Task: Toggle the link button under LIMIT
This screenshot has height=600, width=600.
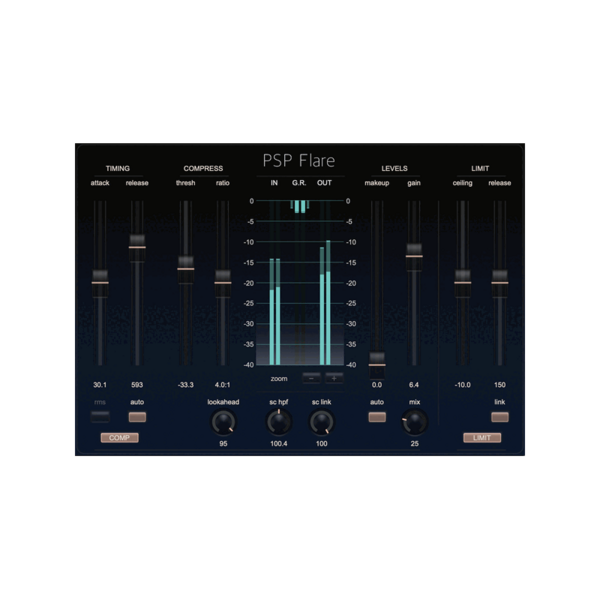Action: pyautogui.click(x=500, y=417)
